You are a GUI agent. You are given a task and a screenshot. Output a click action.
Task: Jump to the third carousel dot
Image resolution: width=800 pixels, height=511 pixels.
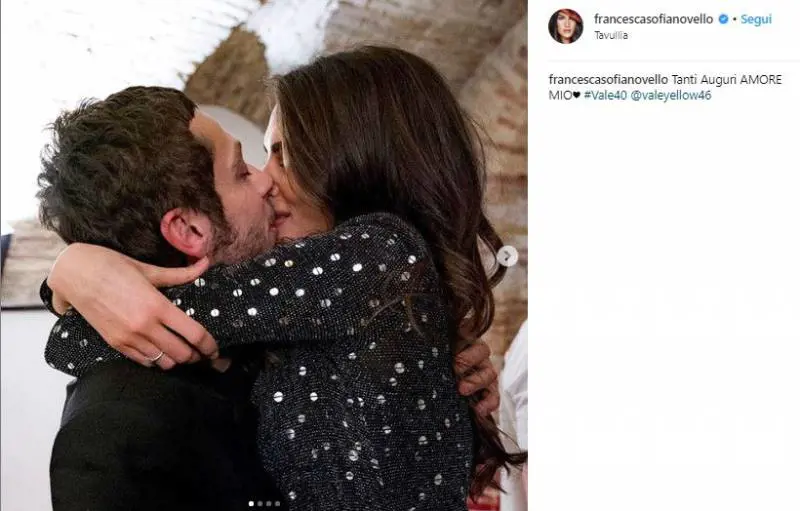pos(268,503)
